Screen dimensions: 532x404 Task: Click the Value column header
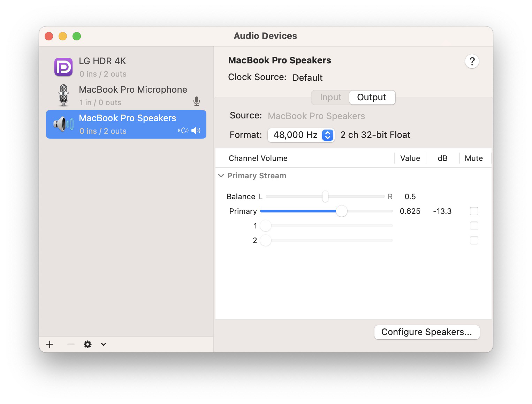click(x=410, y=158)
